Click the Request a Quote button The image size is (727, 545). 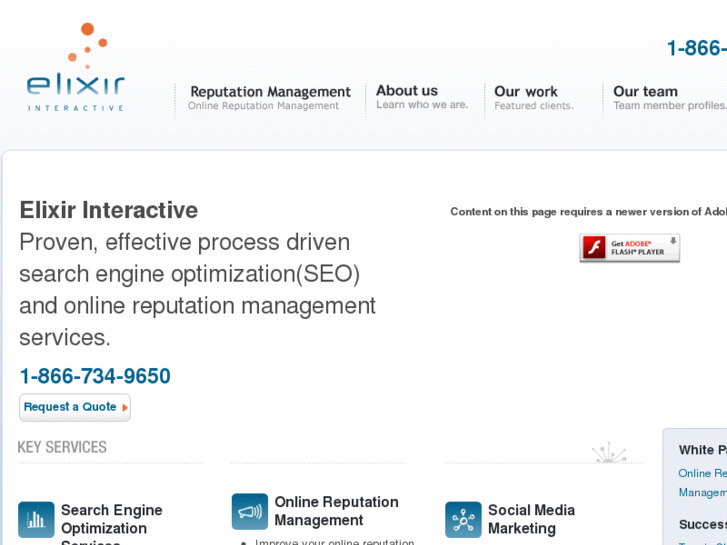click(x=75, y=407)
